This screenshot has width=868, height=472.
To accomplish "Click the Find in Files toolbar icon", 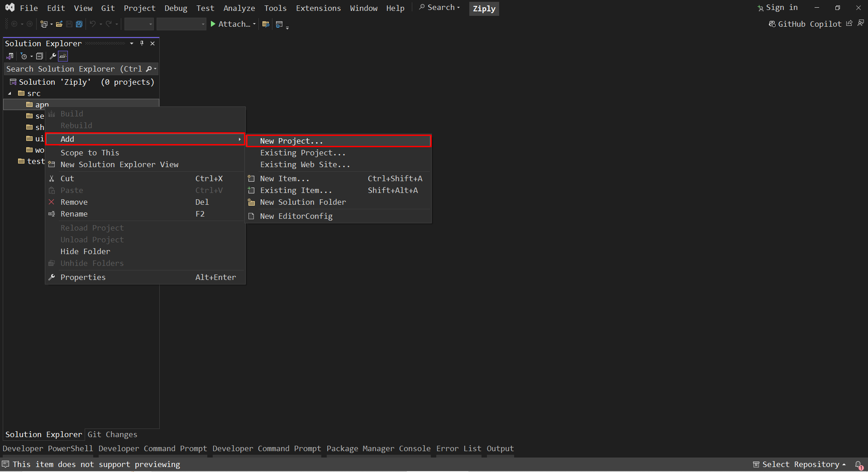I will [x=266, y=24].
